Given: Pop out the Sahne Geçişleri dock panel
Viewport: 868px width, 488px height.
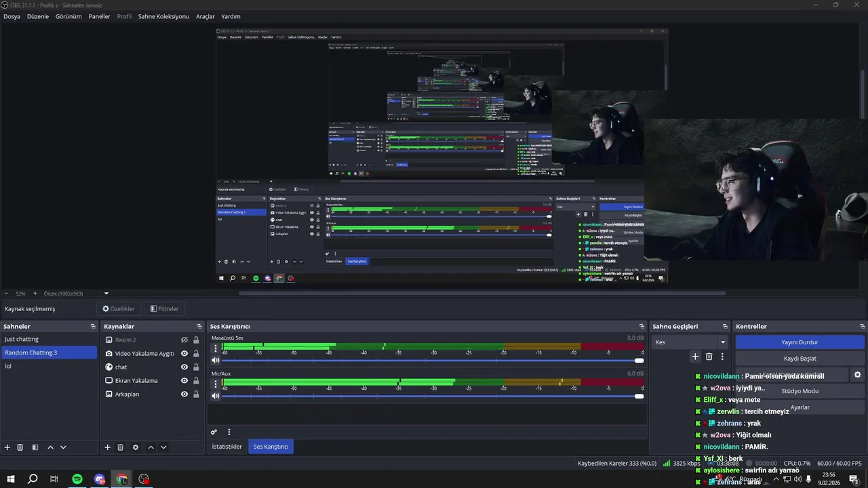Looking at the screenshot, I should (726, 326).
